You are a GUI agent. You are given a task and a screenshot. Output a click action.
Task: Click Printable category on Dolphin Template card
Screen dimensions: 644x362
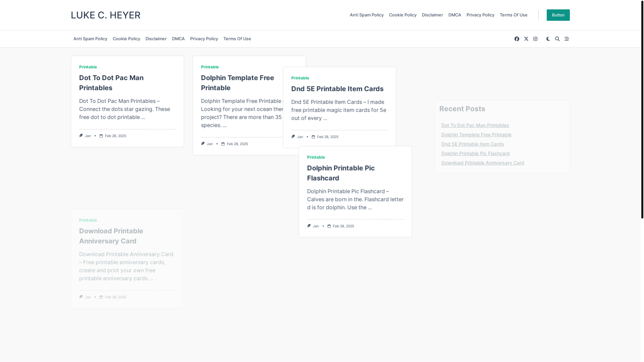tap(210, 67)
